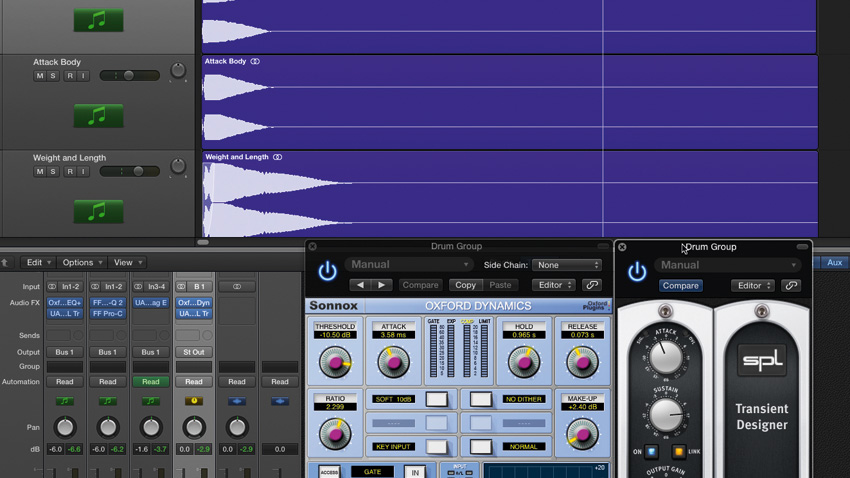The height and width of the screenshot is (478, 850).
Task: Click the Attack Body track's green music note icon
Action: [98, 116]
